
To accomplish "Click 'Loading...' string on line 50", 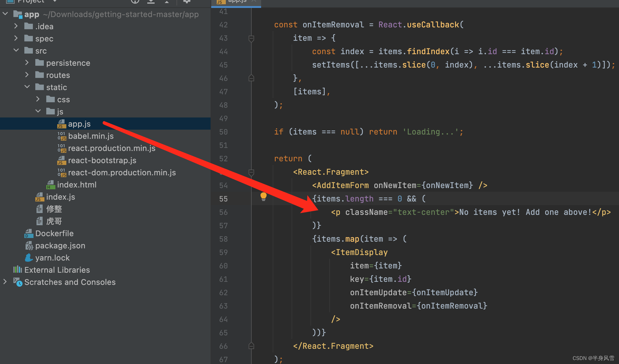I will pyautogui.click(x=430, y=132).
